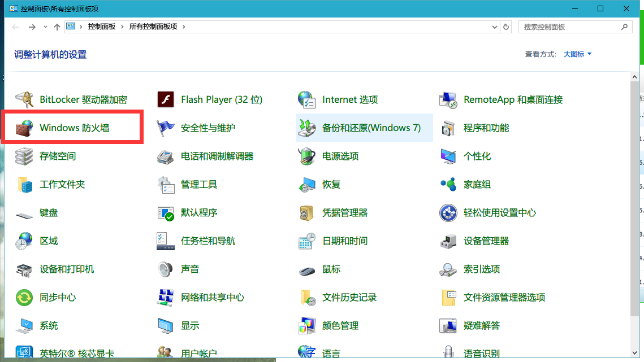Image resolution: width=644 pixels, height=362 pixels.
Task: Expand chevron before 控制面板 breadcrumb
Action: click(x=81, y=27)
